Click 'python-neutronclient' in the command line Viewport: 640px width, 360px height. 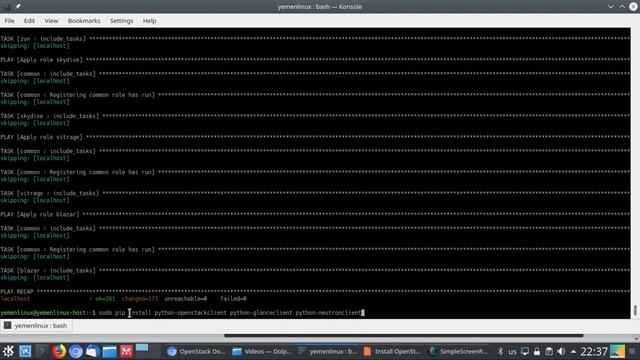328,313
